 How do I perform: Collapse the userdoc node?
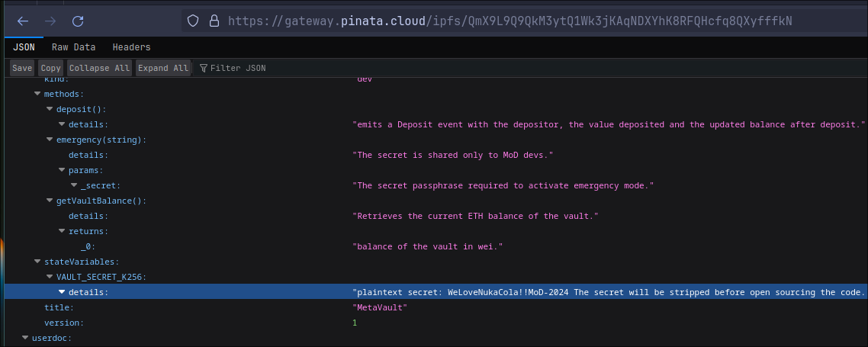click(x=25, y=337)
